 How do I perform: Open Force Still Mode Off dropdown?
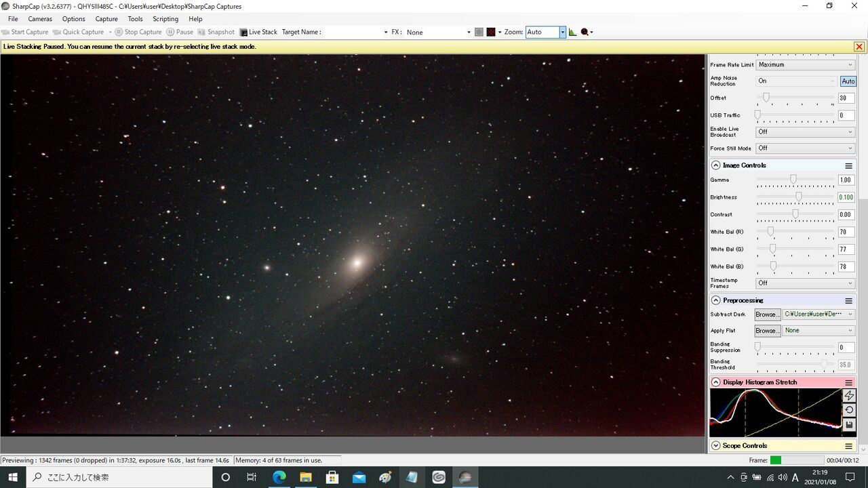coord(806,148)
